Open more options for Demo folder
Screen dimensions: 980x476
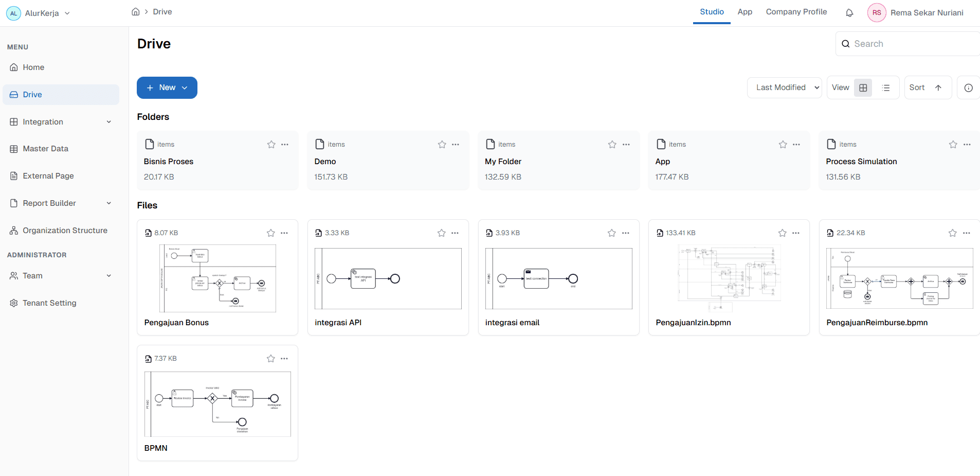(456, 145)
